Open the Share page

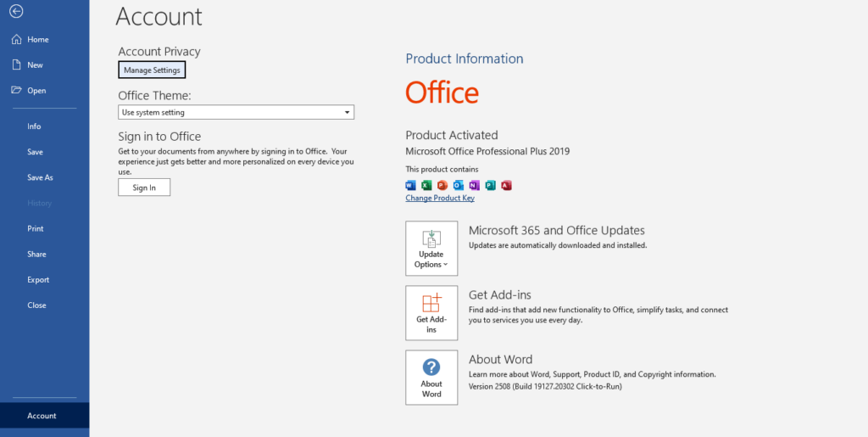coord(44,254)
